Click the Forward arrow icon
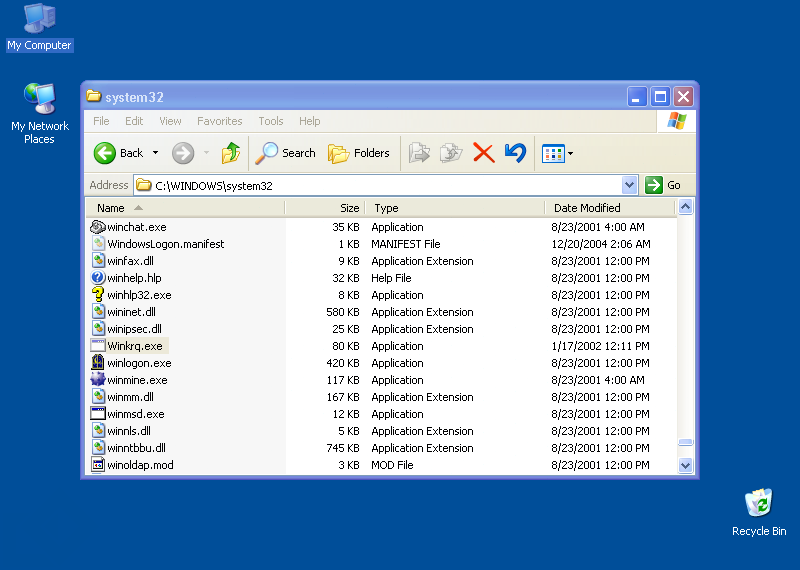 point(183,153)
